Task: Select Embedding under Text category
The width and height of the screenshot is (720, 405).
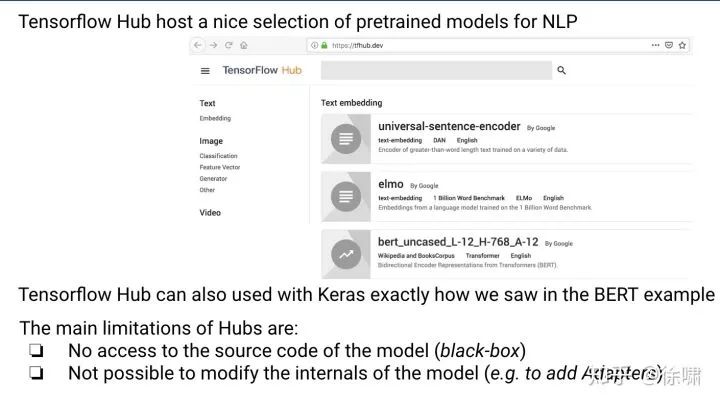Action: (215, 118)
